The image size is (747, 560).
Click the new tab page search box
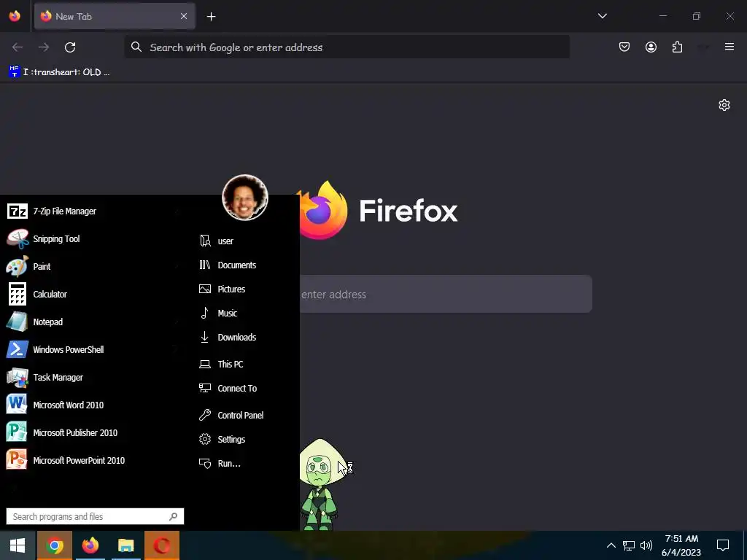click(x=446, y=294)
